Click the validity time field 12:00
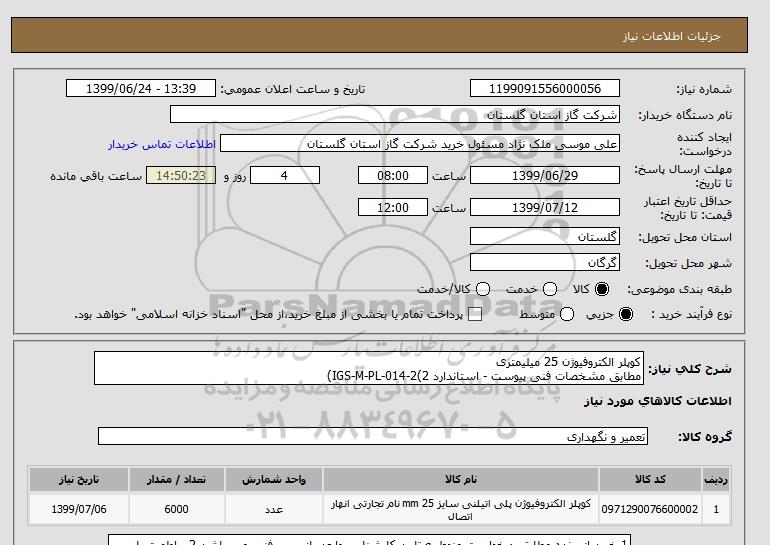 (393, 207)
